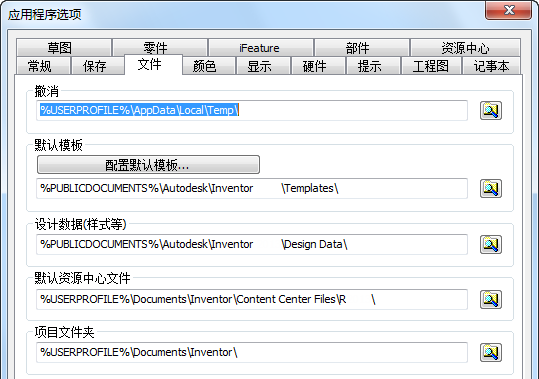Close the 应用程序选项 dialog
Screen dimensions: 539x379
click(509, 10)
